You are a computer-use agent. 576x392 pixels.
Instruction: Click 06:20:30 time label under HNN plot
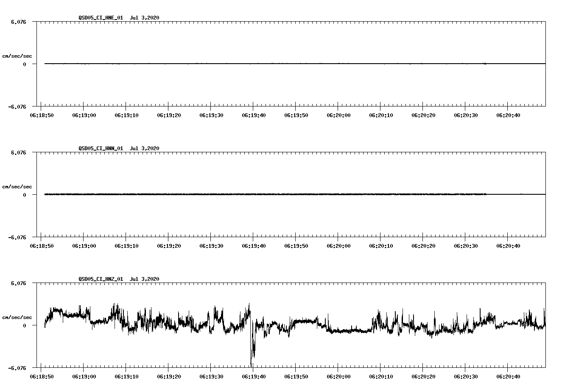466,246
